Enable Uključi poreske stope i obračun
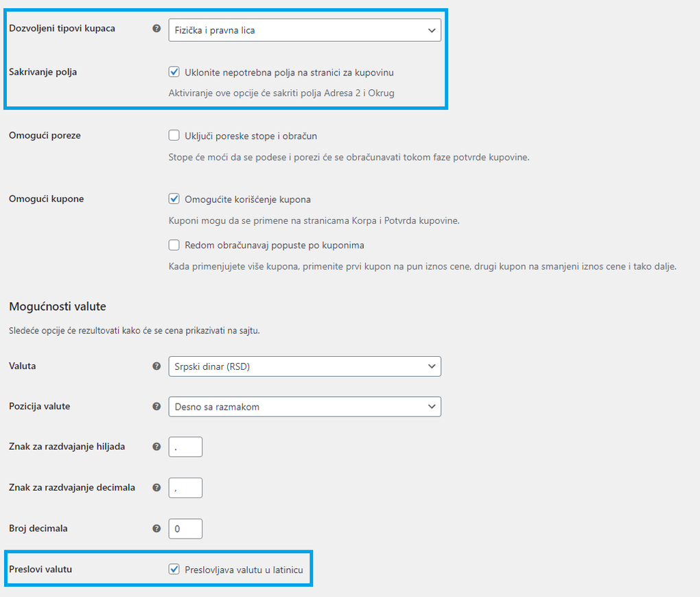The height and width of the screenshot is (597, 700). 174,136
